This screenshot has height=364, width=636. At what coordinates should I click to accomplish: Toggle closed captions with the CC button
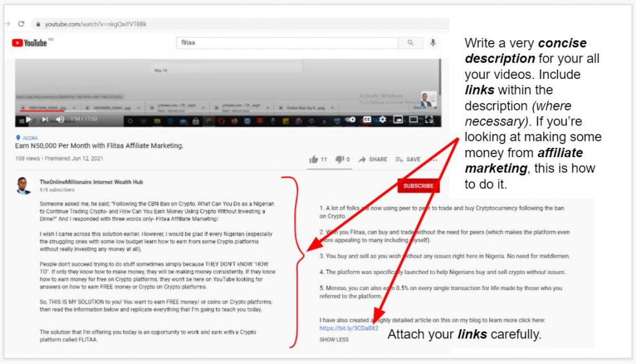[366, 119]
